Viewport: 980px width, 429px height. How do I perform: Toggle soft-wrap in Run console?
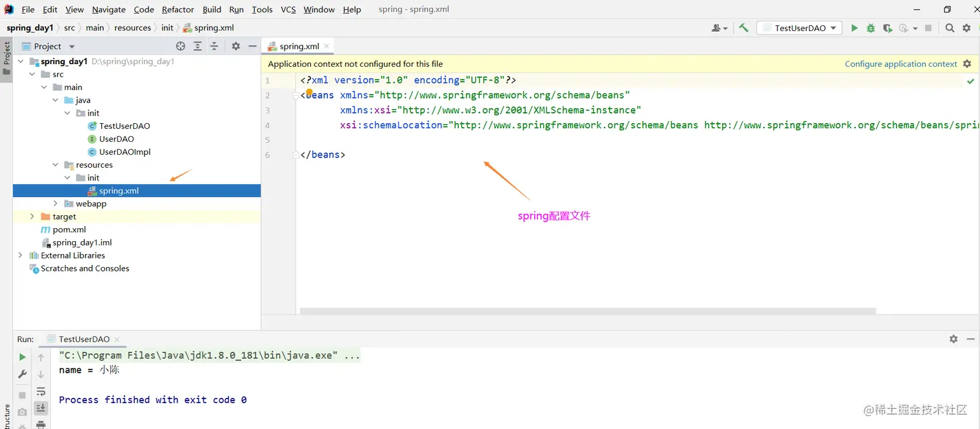(41, 391)
